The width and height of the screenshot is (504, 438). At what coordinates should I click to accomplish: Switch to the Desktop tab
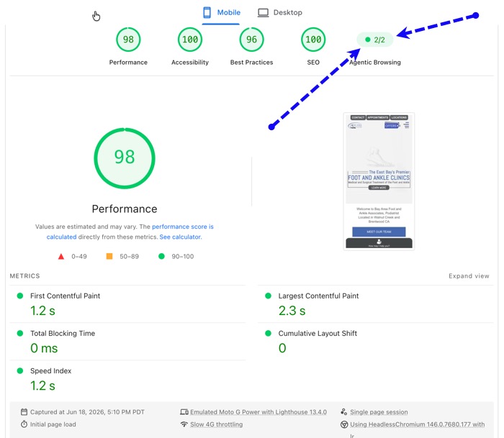[279, 13]
